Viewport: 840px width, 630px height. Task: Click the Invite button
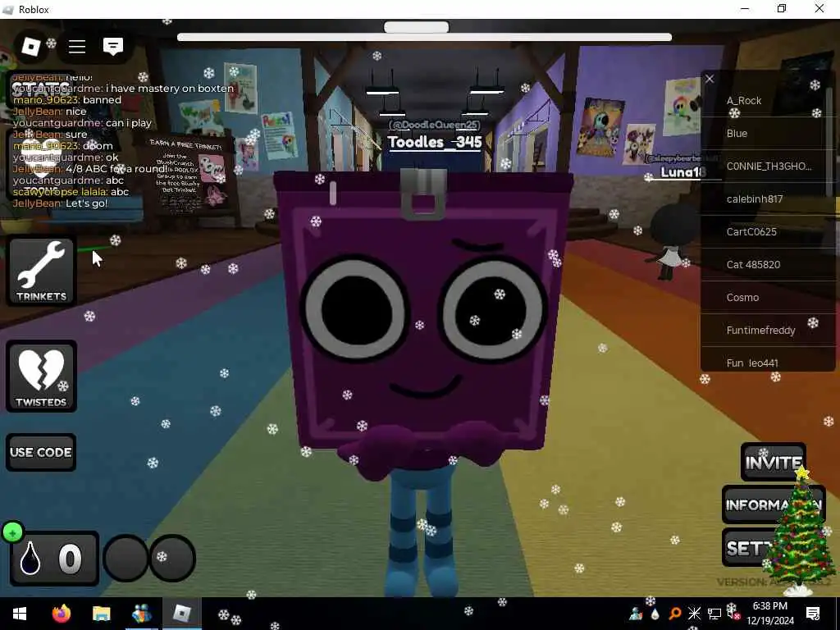pos(773,462)
